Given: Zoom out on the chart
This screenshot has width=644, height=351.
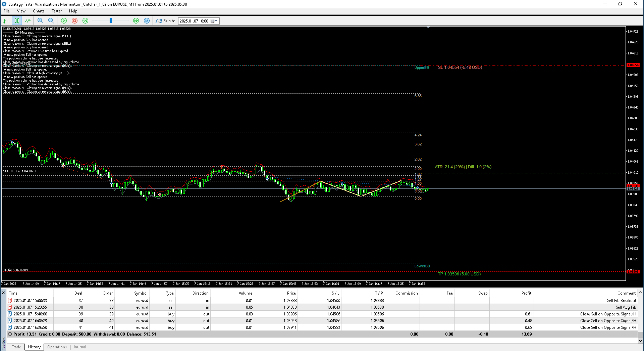Looking at the screenshot, I should click(x=51, y=20).
